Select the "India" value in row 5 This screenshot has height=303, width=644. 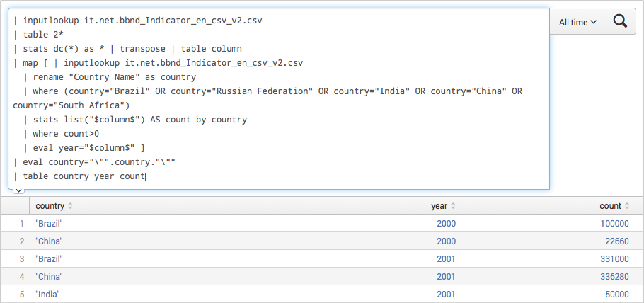(47, 294)
